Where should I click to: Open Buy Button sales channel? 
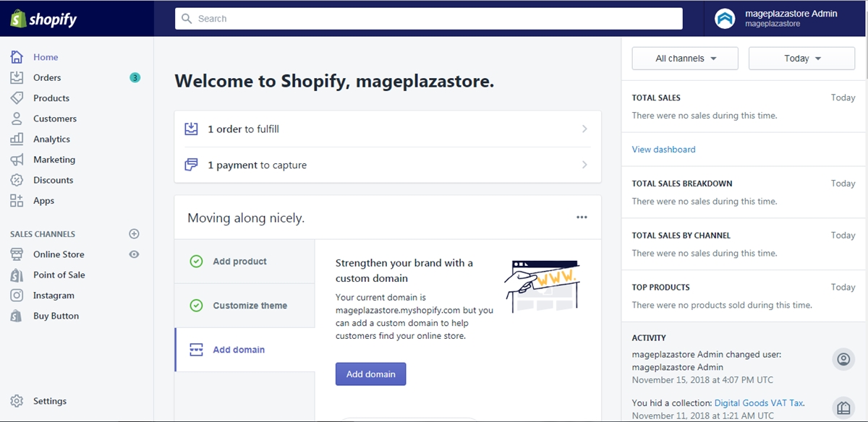click(56, 316)
